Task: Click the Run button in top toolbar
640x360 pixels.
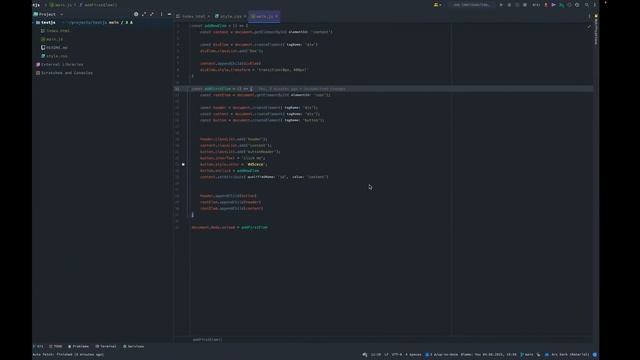Action: point(501,5)
